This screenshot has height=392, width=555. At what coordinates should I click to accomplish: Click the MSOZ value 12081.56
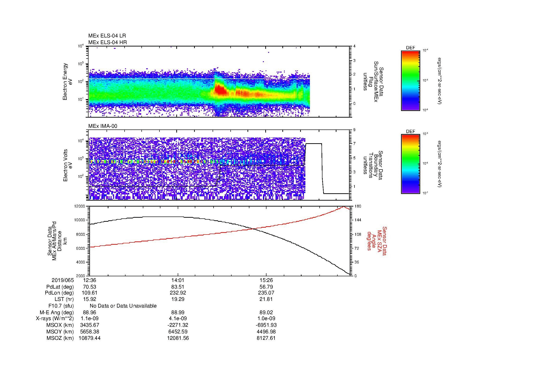coord(178,338)
